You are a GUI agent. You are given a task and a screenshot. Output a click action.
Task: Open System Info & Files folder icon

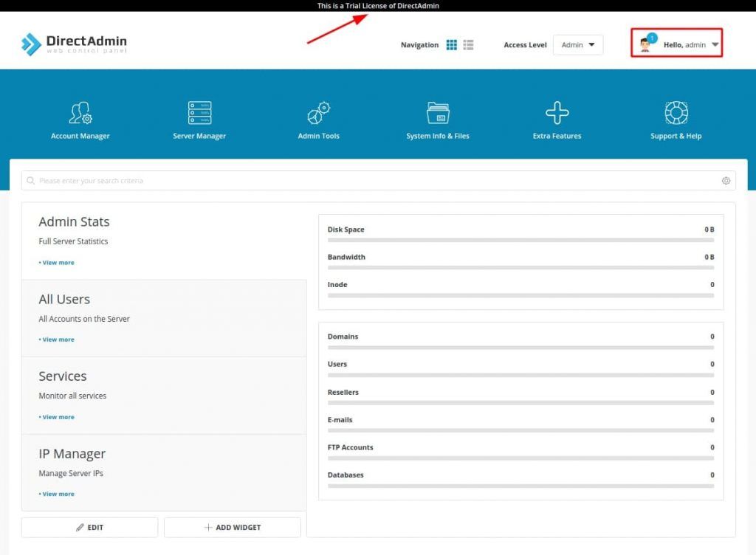[438, 113]
